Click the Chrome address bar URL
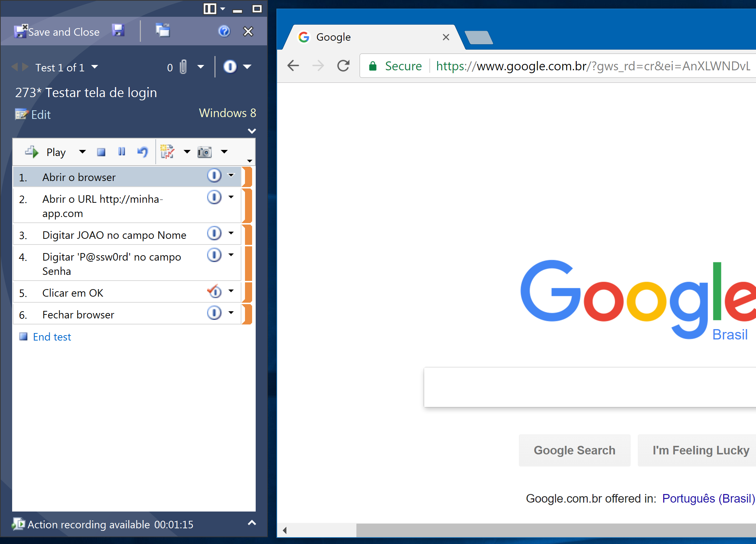756x544 pixels. [593, 66]
